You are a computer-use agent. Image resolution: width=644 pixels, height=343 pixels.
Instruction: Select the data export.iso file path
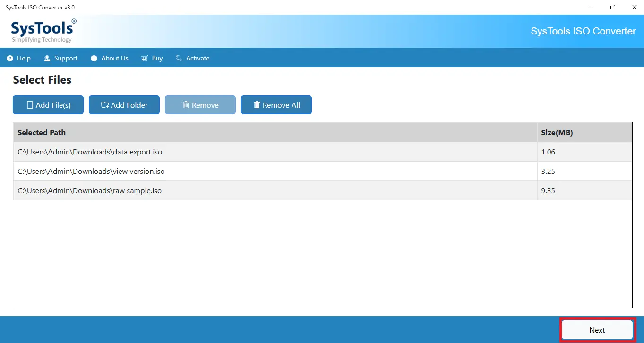click(90, 152)
